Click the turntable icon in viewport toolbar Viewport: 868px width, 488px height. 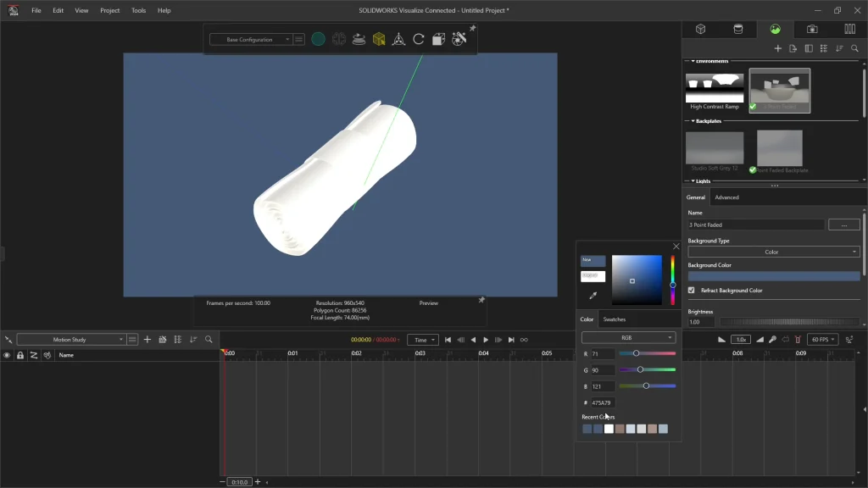(359, 39)
